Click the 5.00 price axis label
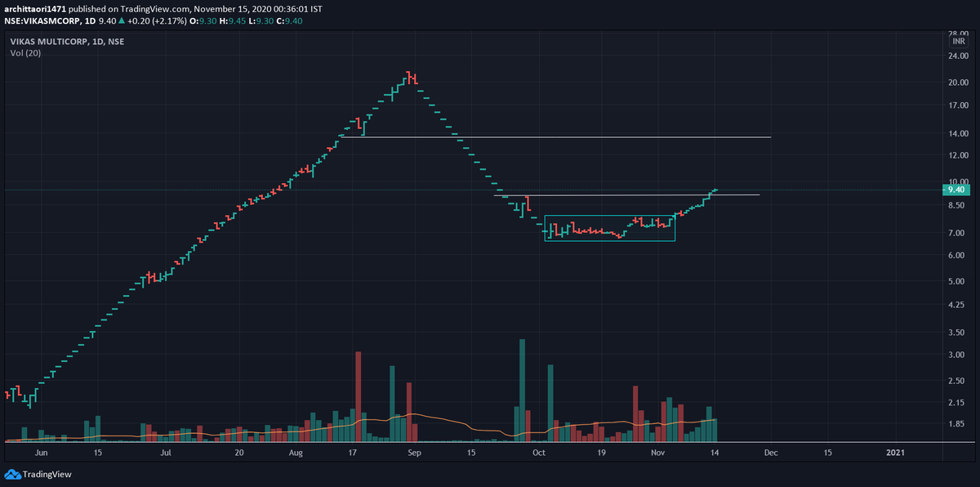The image size is (980, 487). tap(958, 282)
